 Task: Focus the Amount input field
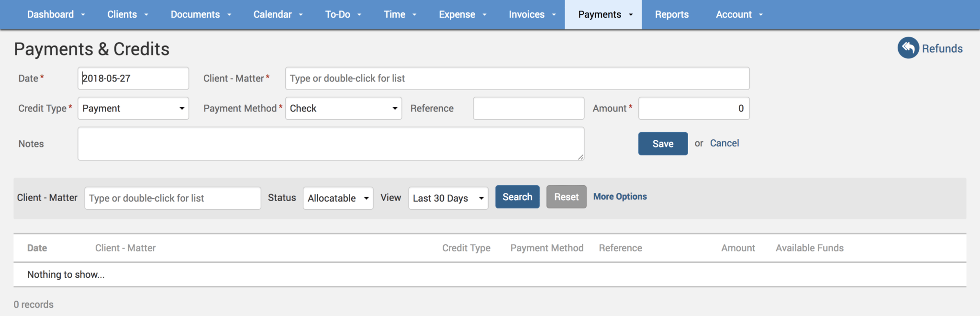tap(693, 108)
